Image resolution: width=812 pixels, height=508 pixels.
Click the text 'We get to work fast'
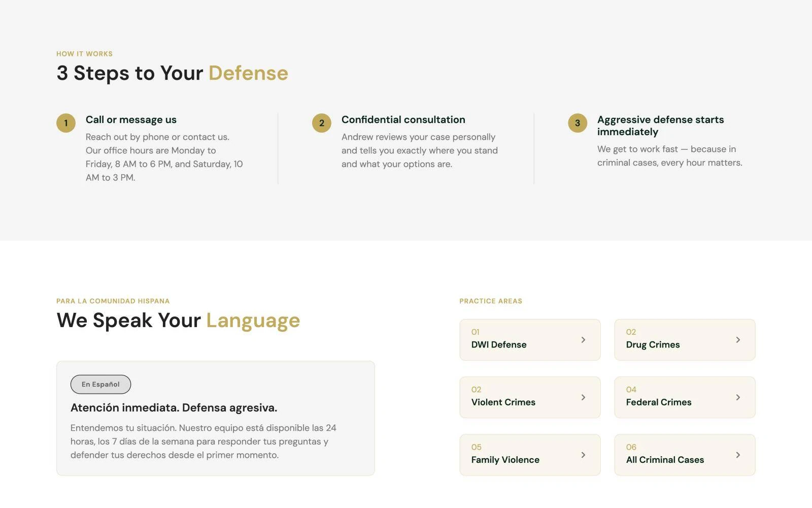click(670, 156)
